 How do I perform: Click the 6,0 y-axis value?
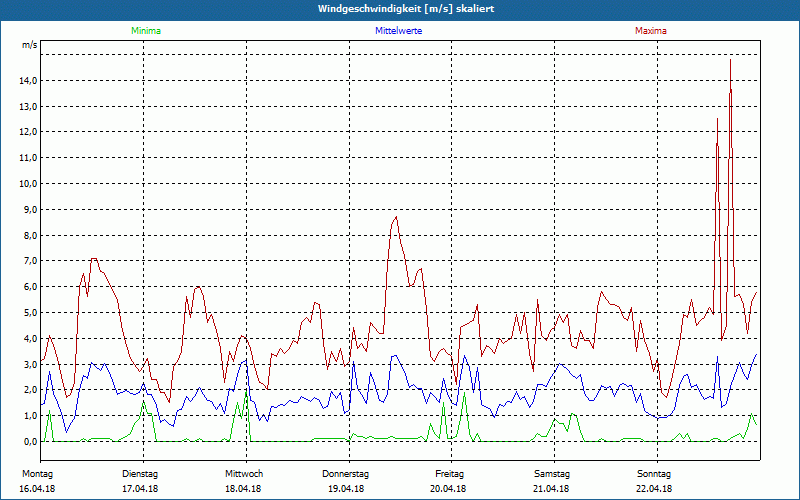(31, 287)
